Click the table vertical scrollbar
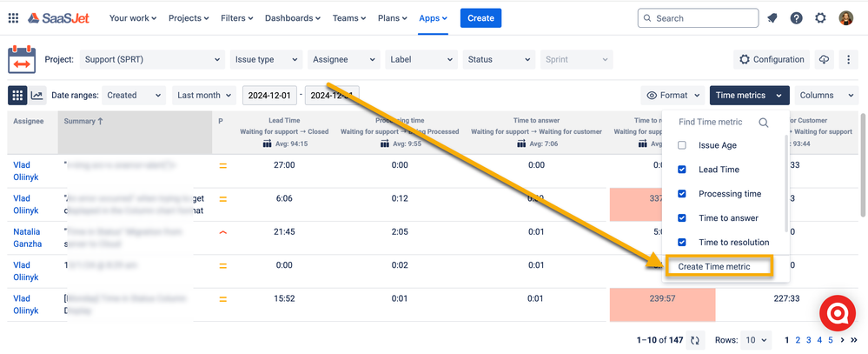868x354 pixels. 863,166
